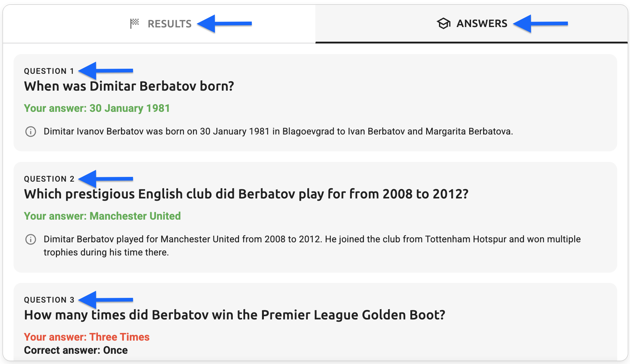Click the graduation cap icon
The height and width of the screenshot is (364, 630).
[x=443, y=24]
